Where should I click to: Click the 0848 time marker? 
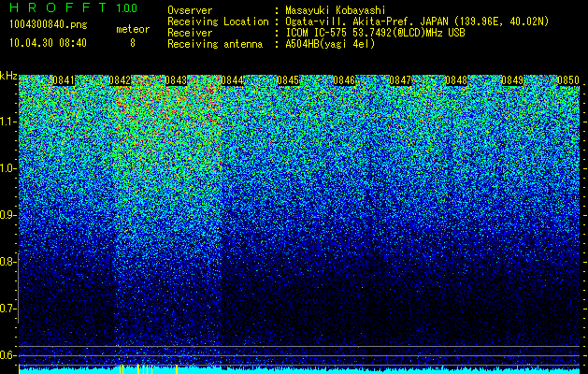point(456,80)
